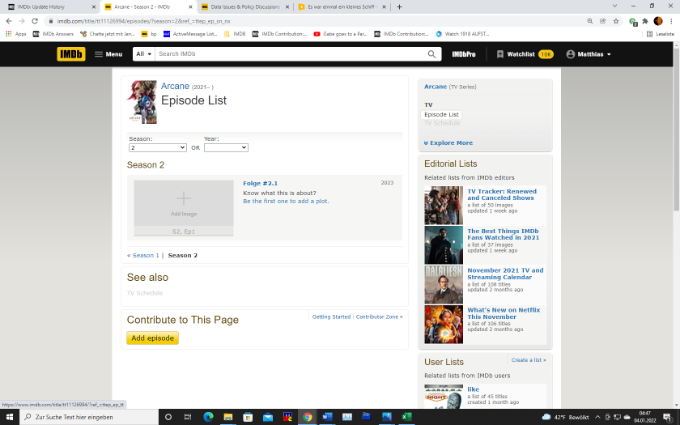This screenshot has width=680, height=425.
Task: Click Be the first one to add a plot
Action: click(x=286, y=201)
